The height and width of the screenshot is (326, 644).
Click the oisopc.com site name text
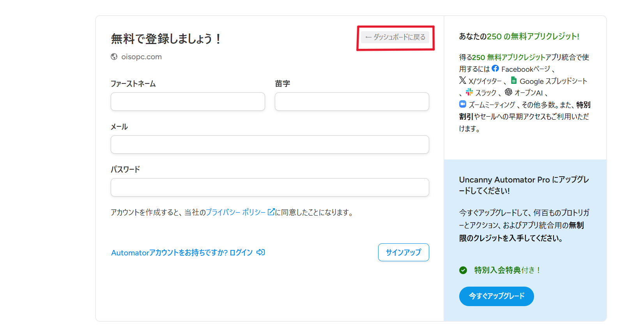[x=142, y=57]
